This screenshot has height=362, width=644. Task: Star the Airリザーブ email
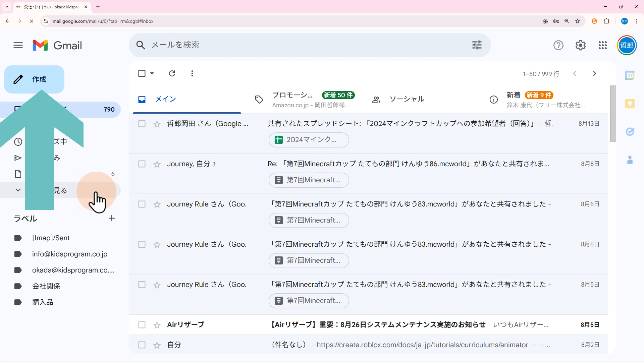157,325
